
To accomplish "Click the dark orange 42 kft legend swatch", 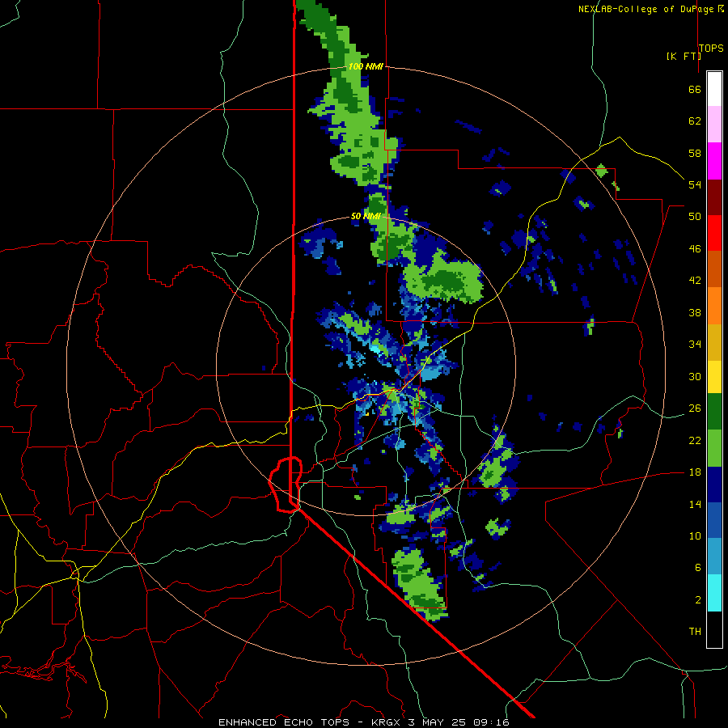I will (714, 269).
